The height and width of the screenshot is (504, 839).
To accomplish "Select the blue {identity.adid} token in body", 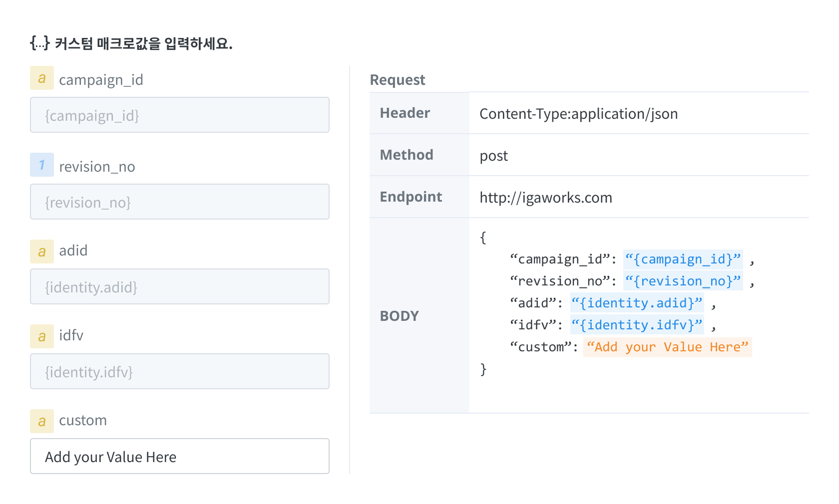I will (x=637, y=303).
